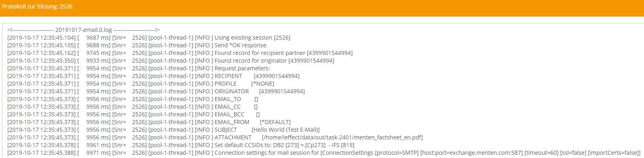The width and height of the screenshot is (644, 158).
Task: Click the RECIPIENT [4399901544994] parameter entry
Action: tap(153, 76)
